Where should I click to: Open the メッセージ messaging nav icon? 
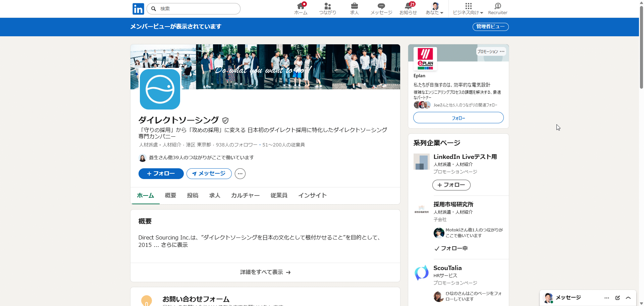tap(381, 9)
